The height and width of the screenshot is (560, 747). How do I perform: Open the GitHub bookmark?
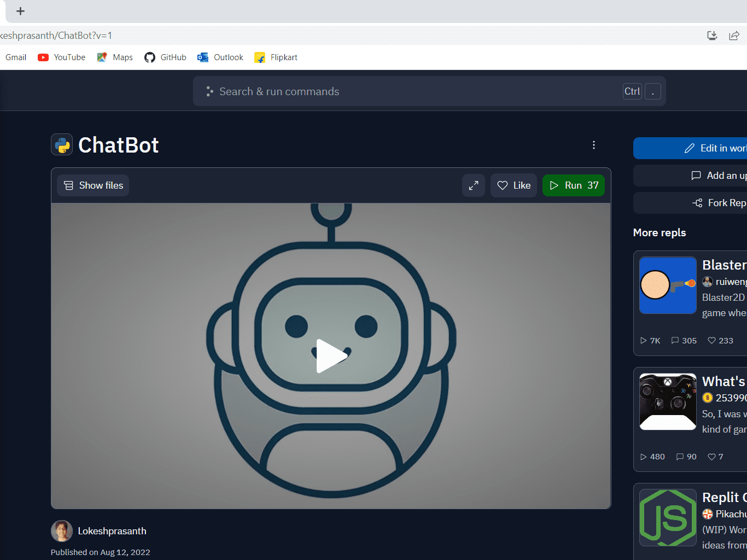point(165,57)
